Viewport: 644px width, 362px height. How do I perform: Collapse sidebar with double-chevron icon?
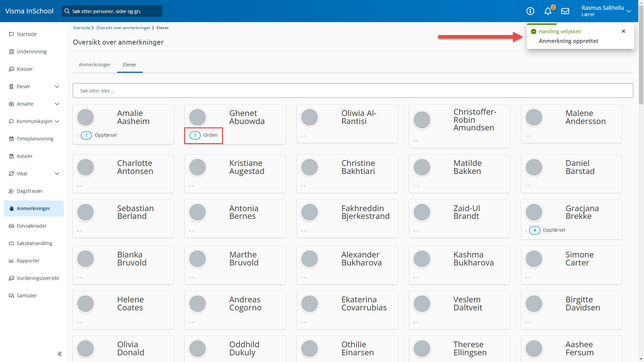(x=60, y=354)
